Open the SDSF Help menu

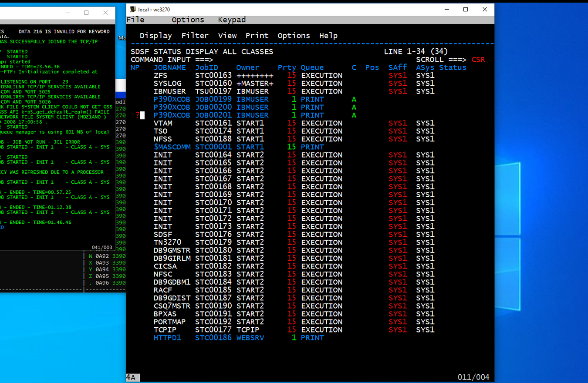pyautogui.click(x=328, y=36)
